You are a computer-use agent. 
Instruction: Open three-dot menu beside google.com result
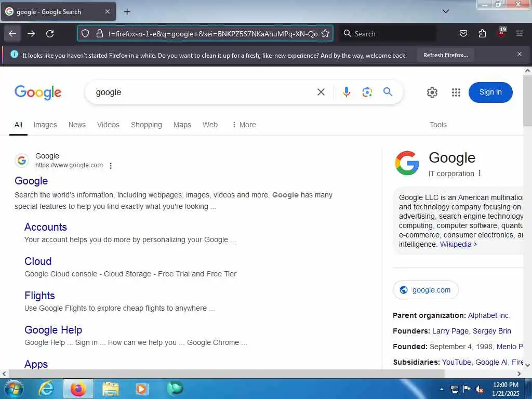pyautogui.click(x=111, y=166)
